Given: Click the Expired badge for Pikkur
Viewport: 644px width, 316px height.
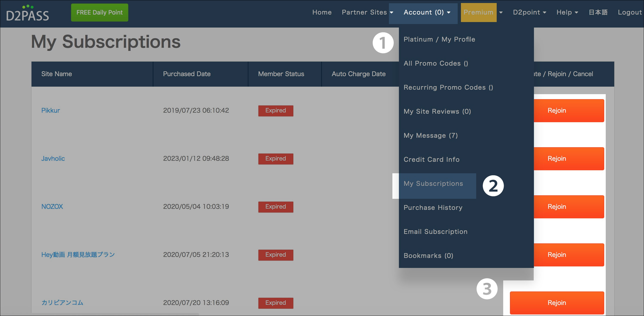Looking at the screenshot, I should 276,111.
